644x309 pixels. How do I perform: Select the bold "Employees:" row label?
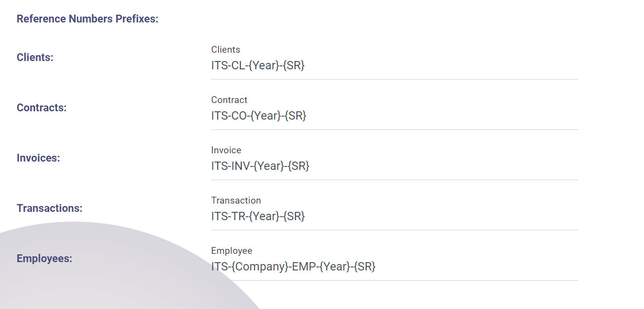[x=44, y=258]
